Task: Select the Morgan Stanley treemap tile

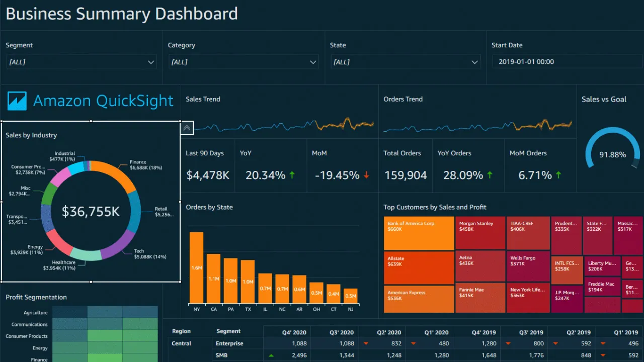Action: point(480,233)
